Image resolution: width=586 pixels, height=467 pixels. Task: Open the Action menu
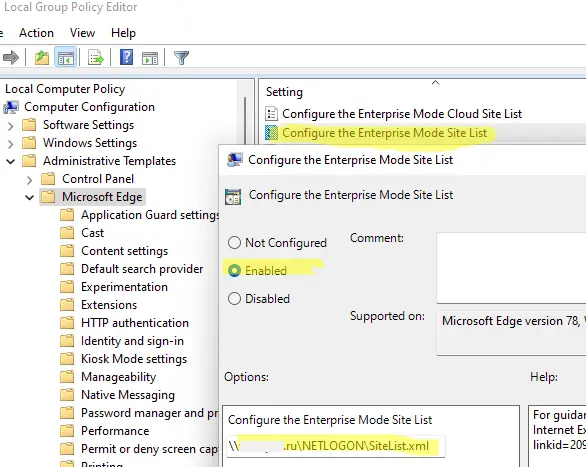[x=36, y=33]
